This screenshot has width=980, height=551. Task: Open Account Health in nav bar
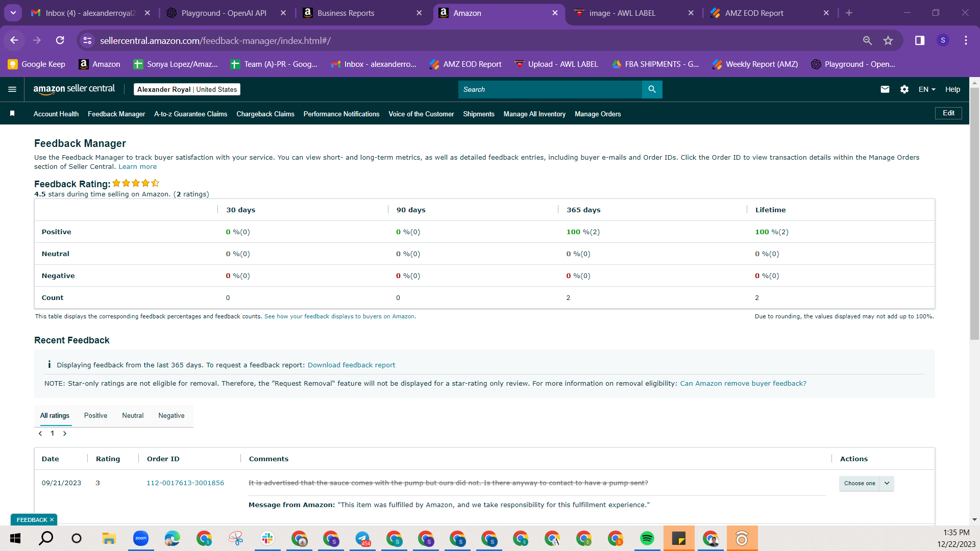pyautogui.click(x=56, y=114)
